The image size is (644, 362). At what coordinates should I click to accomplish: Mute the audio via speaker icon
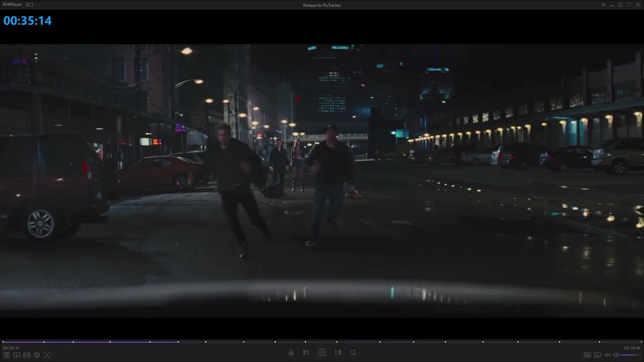point(616,355)
